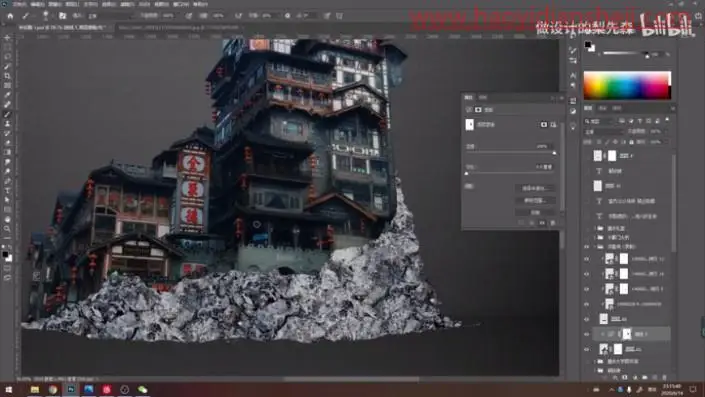Toggle mask visibility eye in Properties panel
This screenshot has width=705, height=397.
point(542,223)
